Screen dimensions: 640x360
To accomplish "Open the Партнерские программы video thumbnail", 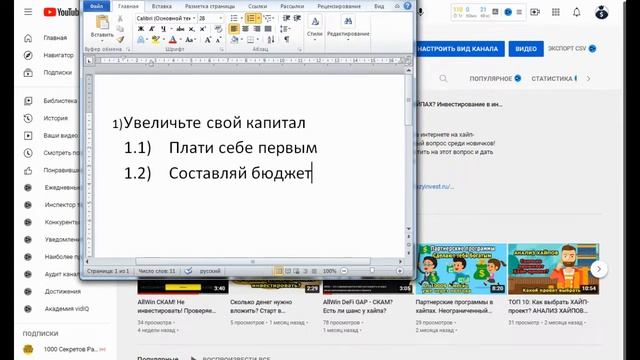I will coord(461,269).
